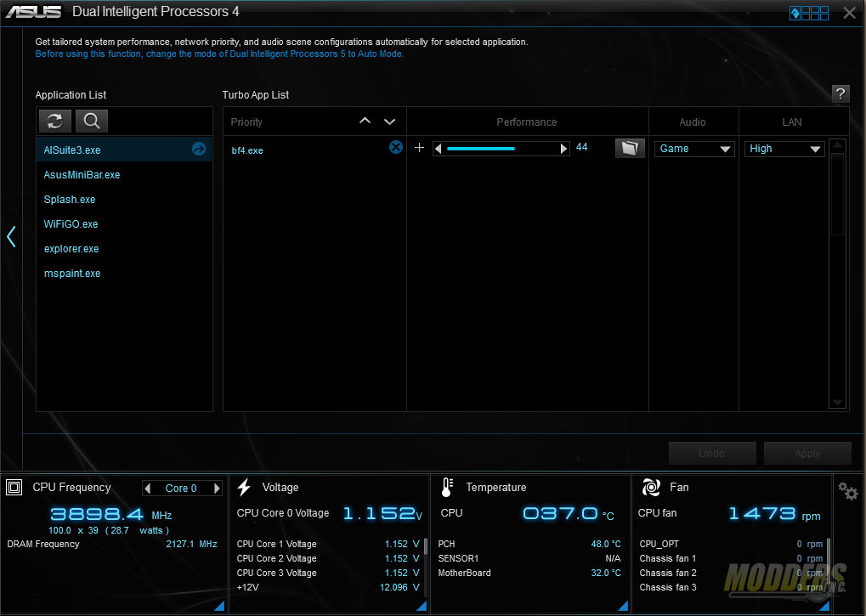The height and width of the screenshot is (616, 866).
Task: Click the Apply button
Action: (807, 454)
